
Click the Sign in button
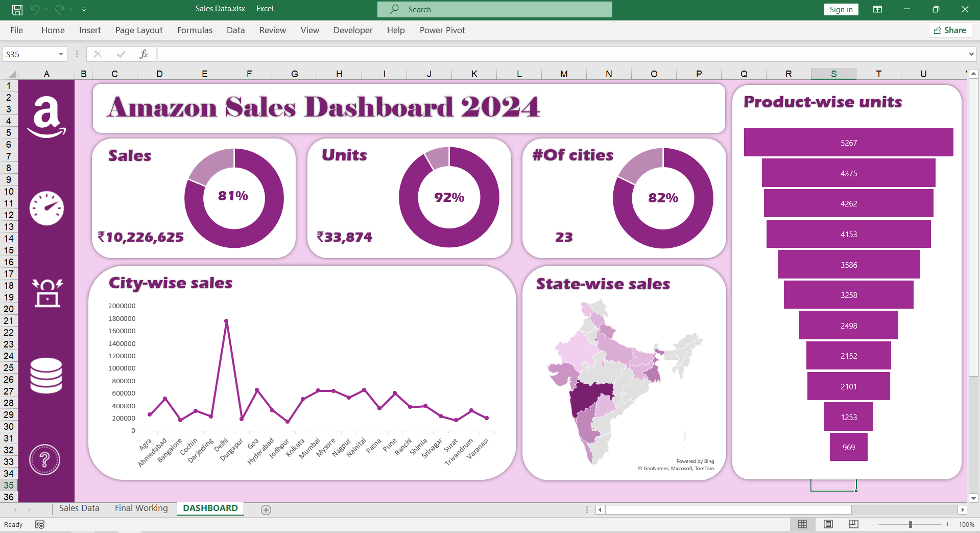[x=841, y=9]
